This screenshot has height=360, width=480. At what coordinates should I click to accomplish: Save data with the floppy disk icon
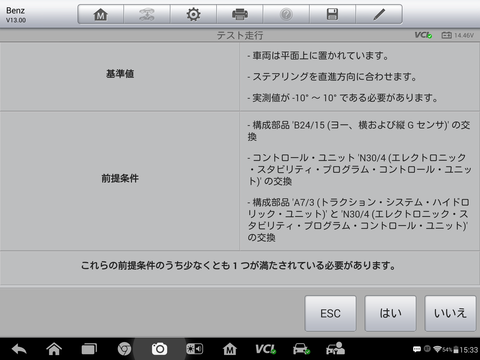point(332,14)
